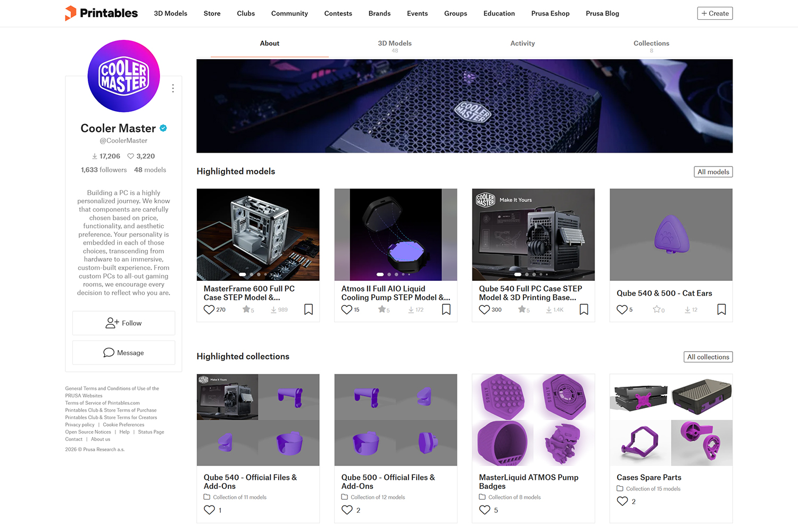Open the Qube 500 collection thumbnail
The image size is (798, 532).
pos(395,420)
